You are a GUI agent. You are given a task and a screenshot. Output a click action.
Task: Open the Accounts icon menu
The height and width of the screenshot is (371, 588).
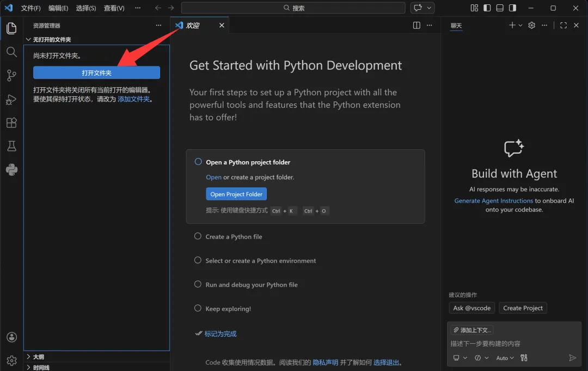pyautogui.click(x=11, y=337)
